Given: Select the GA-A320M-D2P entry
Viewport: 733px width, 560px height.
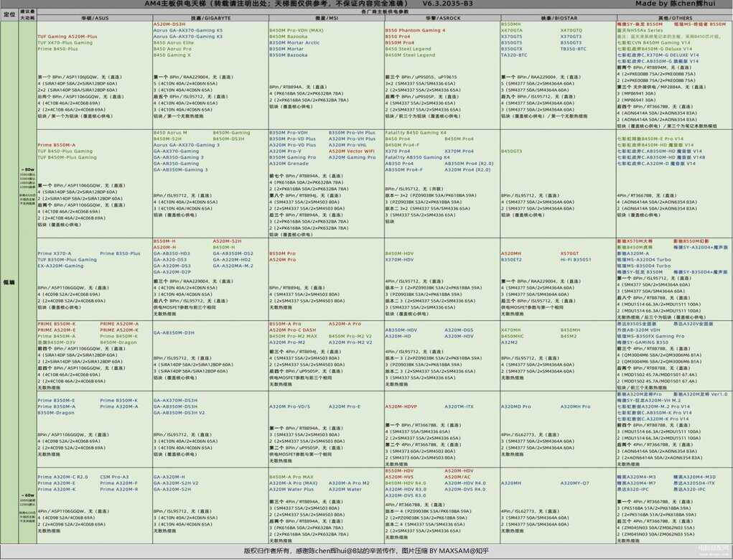Looking at the screenshot, I should coord(172,271).
